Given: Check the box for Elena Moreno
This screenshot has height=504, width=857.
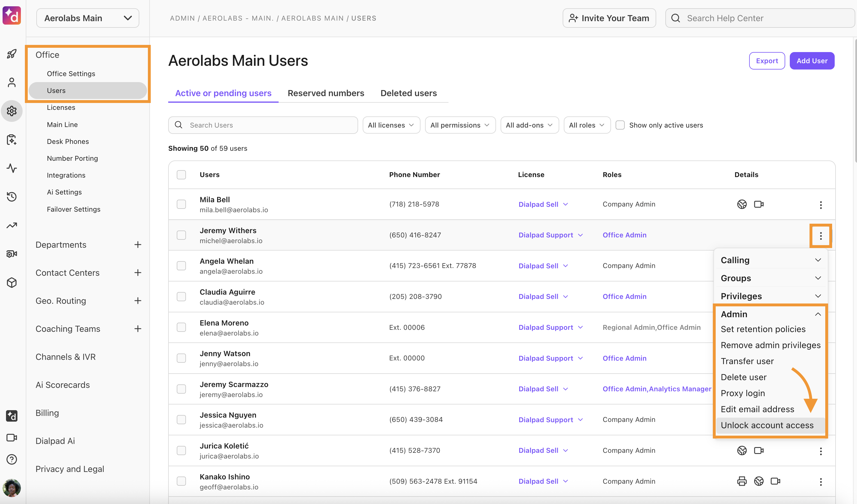Looking at the screenshot, I should (181, 327).
